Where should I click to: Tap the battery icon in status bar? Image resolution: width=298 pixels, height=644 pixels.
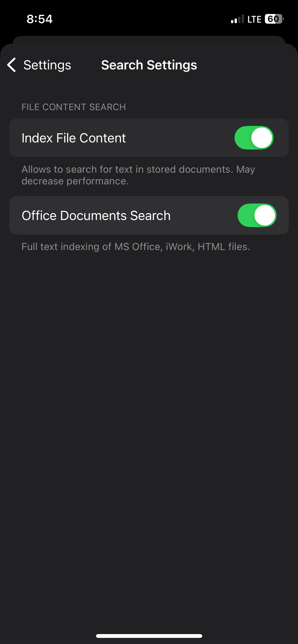point(274,19)
